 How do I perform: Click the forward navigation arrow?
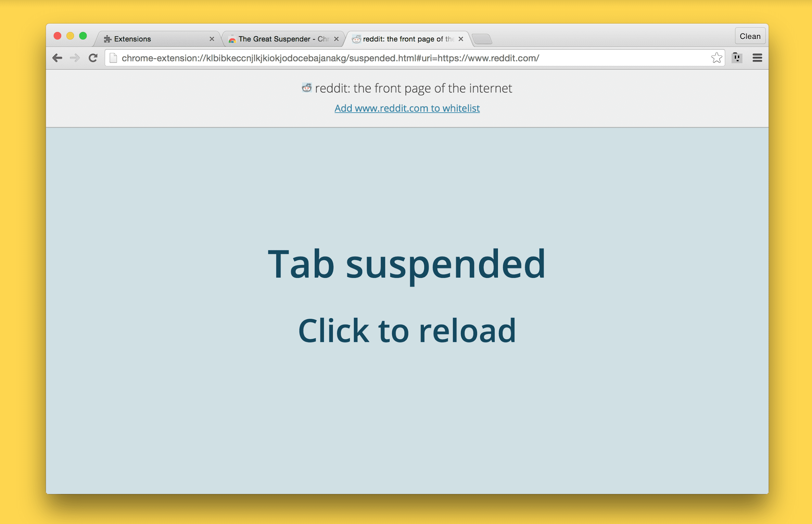pos(74,58)
